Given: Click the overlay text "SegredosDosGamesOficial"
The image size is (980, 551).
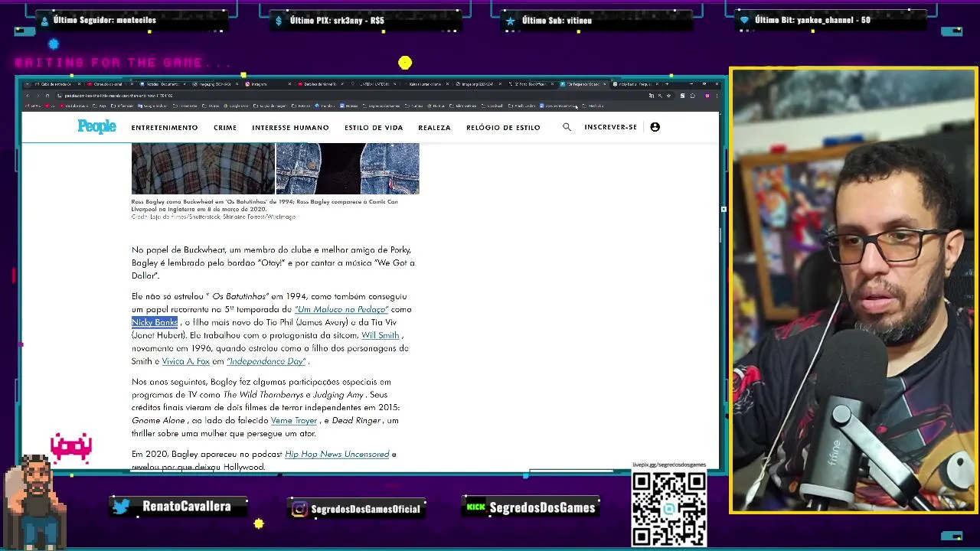Looking at the screenshot, I should 366,509.
